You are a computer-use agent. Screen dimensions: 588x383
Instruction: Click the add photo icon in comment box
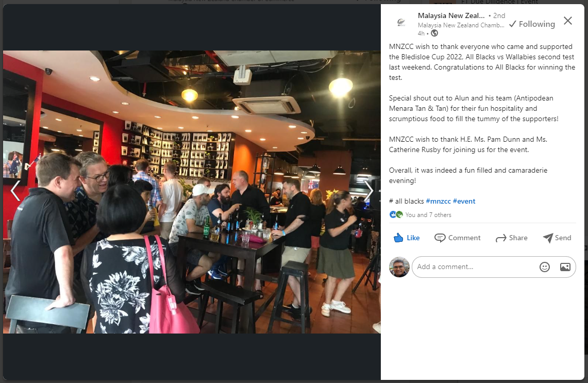pyautogui.click(x=565, y=267)
